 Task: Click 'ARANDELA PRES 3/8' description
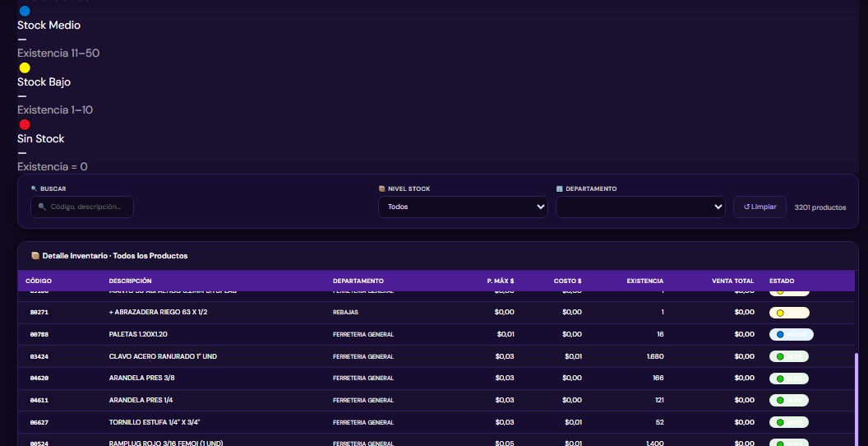[x=141, y=379]
